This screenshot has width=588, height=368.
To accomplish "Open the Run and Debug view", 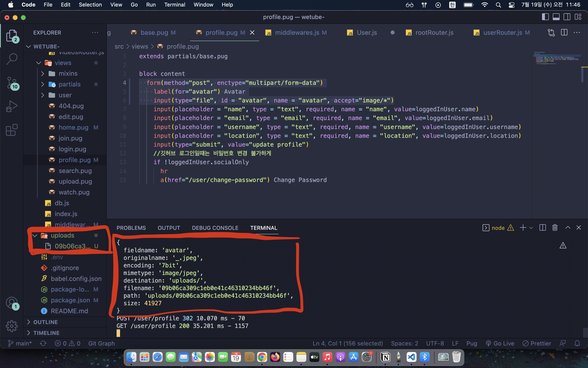I will pyautogui.click(x=12, y=106).
